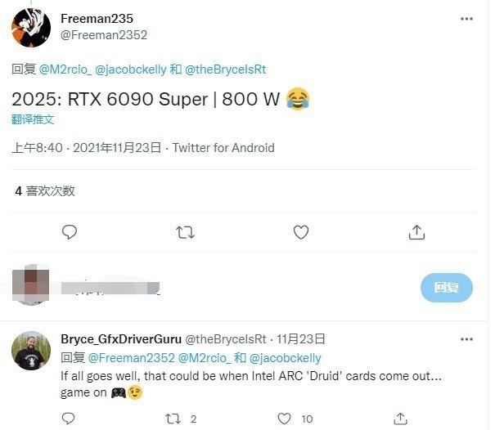
Task: Open Freeman235's profile avatar
Action: pos(31,28)
